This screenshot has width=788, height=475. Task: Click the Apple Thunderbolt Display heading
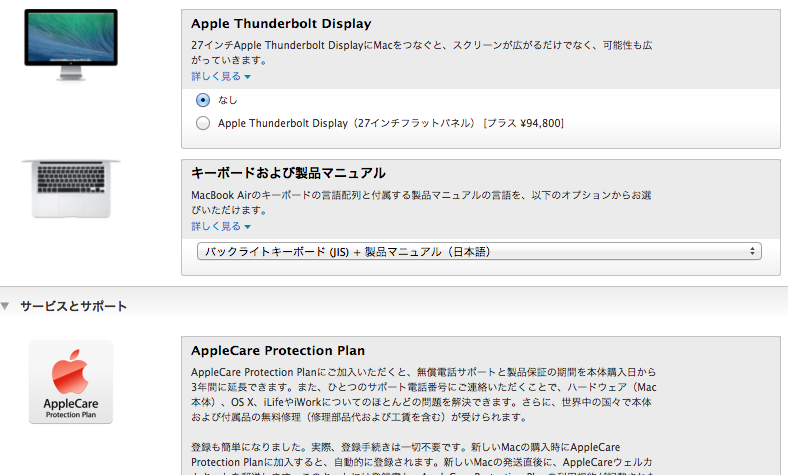281,24
